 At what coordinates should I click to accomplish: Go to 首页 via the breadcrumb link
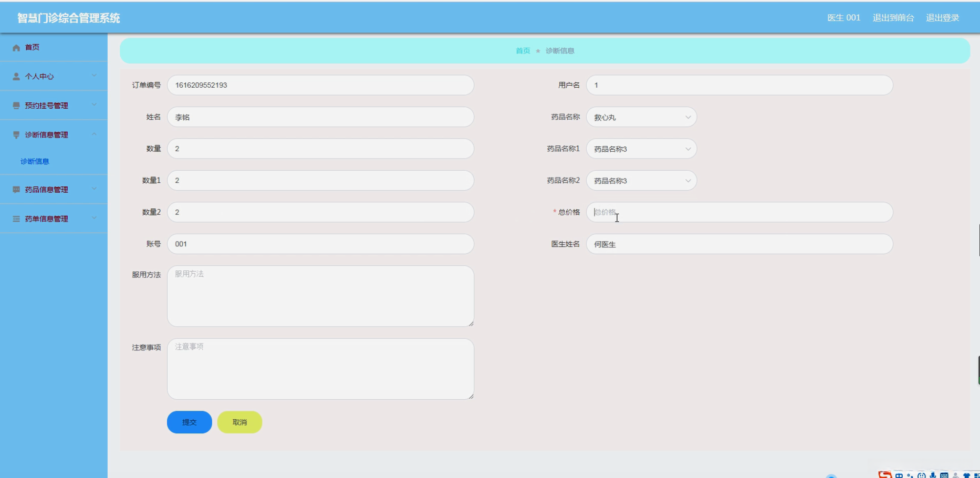click(x=523, y=51)
